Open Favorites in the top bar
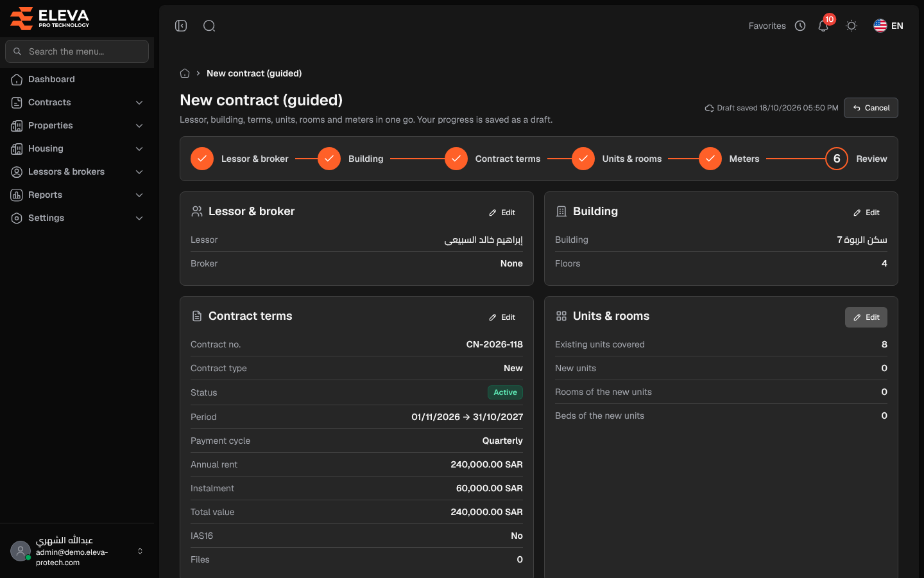Viewport: 924px width, 578px height. click(x=767, y=26)
